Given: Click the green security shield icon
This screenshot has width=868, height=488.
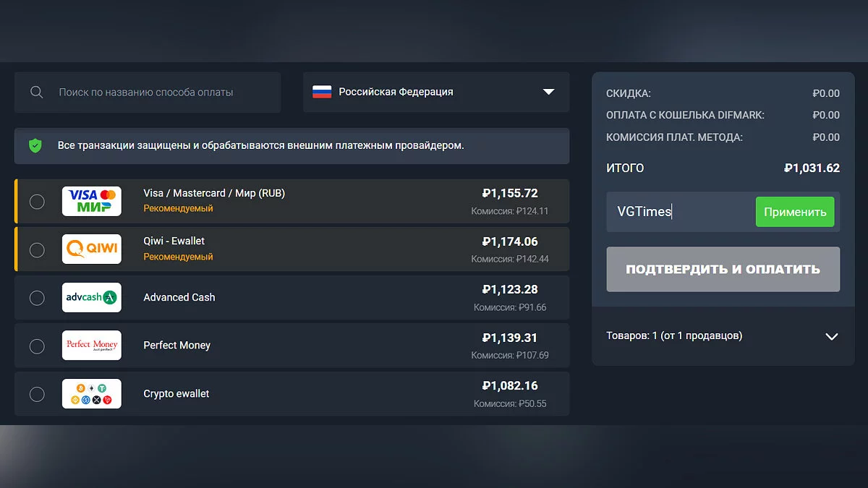Looking at the screenshot, I should [x=35, y=145].
